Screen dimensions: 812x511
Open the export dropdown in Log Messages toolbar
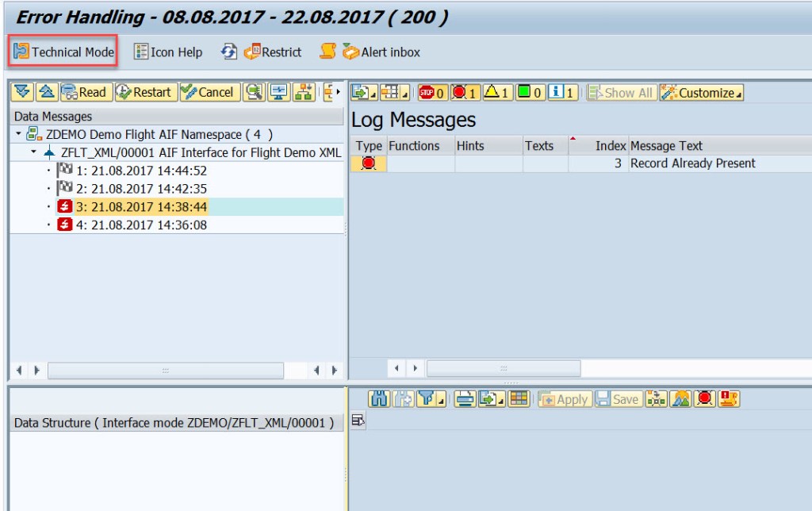click(x=365, y=93)
